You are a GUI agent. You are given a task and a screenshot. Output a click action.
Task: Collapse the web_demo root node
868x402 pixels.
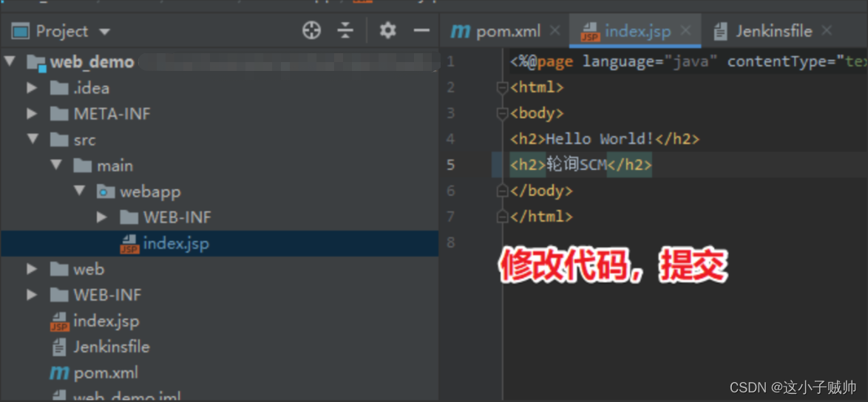click(x=10, y=61)
